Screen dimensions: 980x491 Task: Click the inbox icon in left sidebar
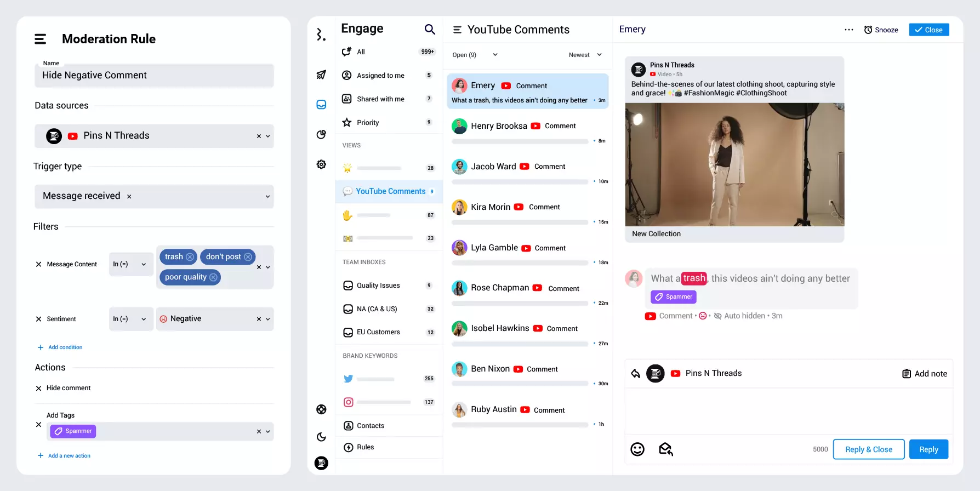pyautogui.click(x=321, y=105)
